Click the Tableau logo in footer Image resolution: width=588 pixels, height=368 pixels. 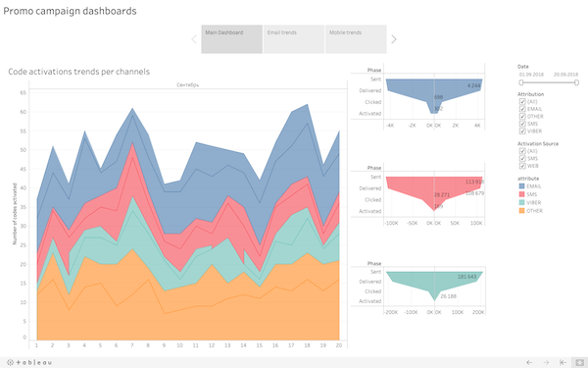[29, 362]
